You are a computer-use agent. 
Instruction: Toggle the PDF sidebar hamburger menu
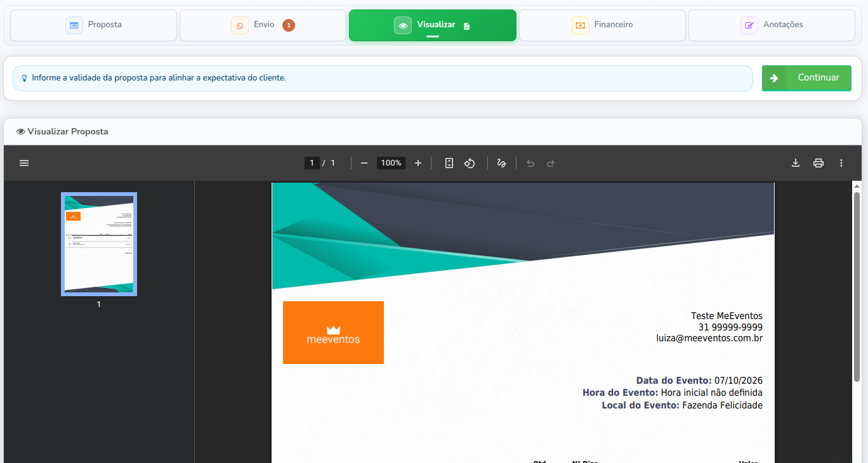tap(24, 163)
